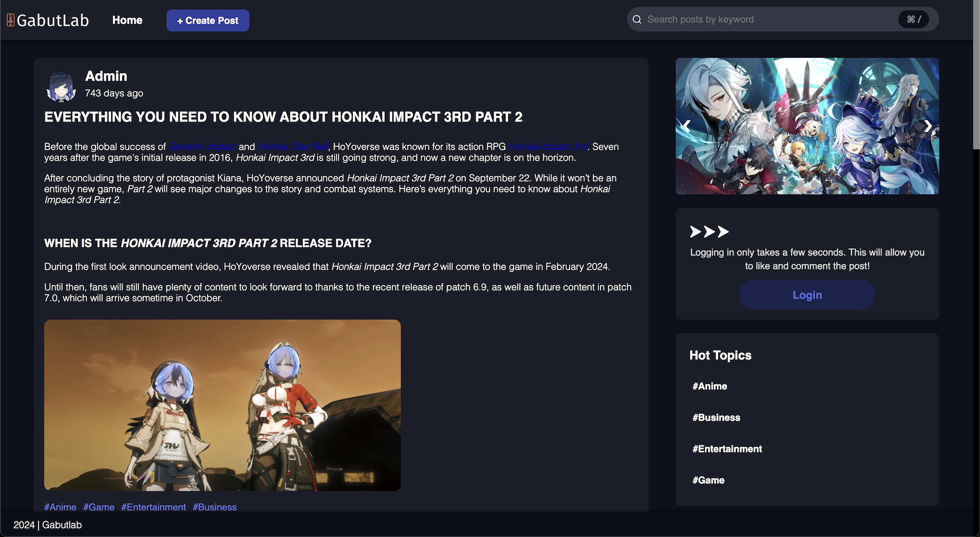Click the "Hot Topics" heading

(x=720, y=355)
